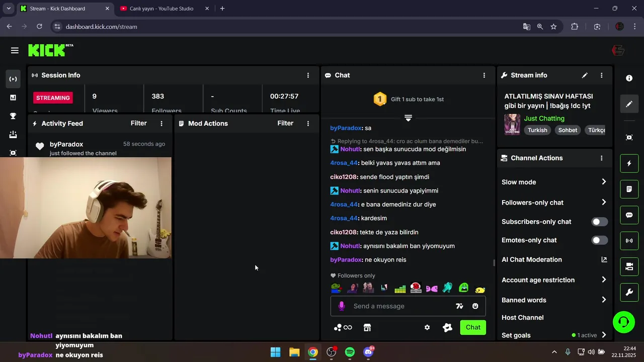Image resolution: width=644 pixels, height=362 pixels.
Task: Bookmark page with the star icon
Action: pyautogui.click(x=553, y=27)
